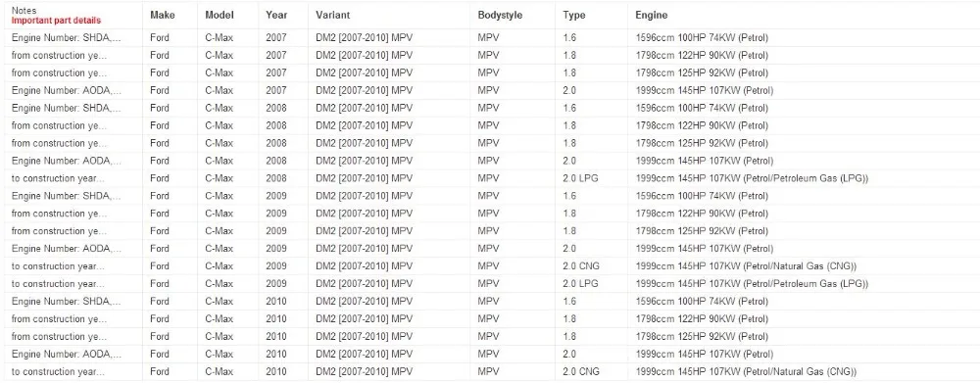The height and width of the screenshot is (383, 980).
Task: Click the Model column header
Action: tap(220, 15)
